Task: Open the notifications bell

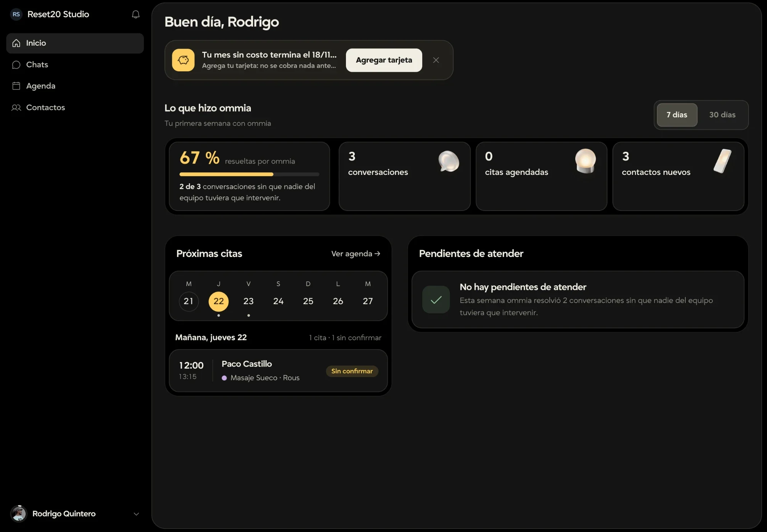Action: (135, 15)
